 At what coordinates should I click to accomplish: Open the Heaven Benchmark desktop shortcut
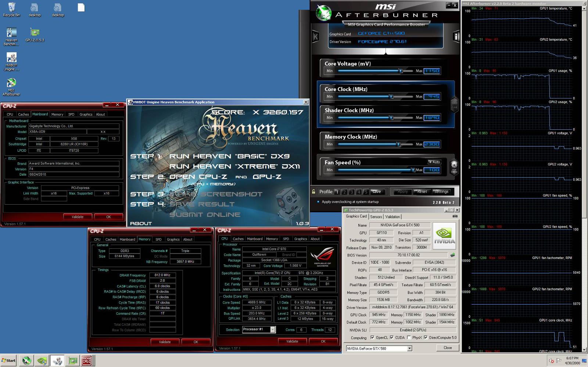11,37
